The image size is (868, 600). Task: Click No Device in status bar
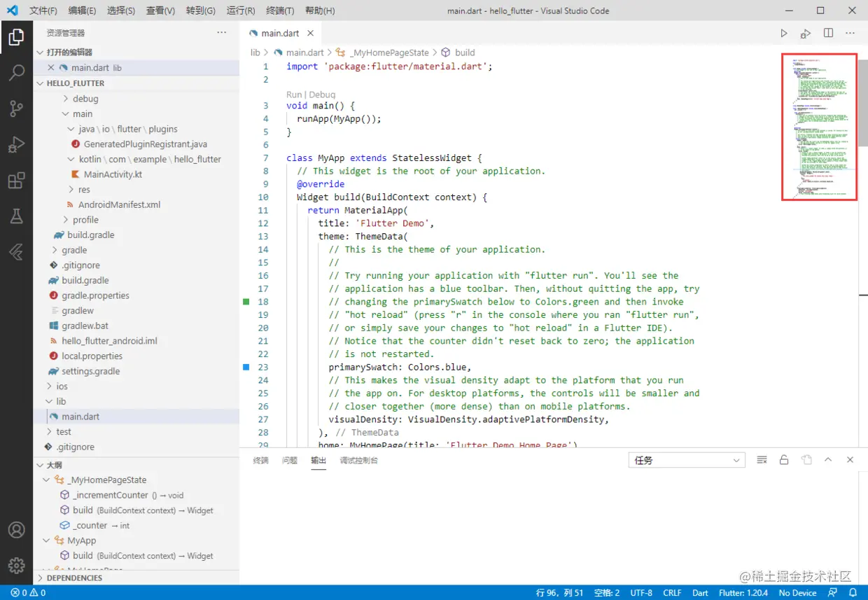797,592
